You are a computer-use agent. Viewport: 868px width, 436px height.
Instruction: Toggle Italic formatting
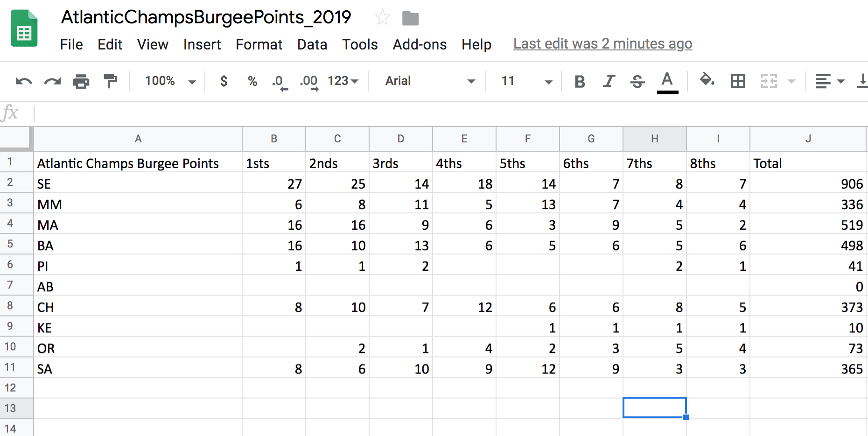point(609,81)
